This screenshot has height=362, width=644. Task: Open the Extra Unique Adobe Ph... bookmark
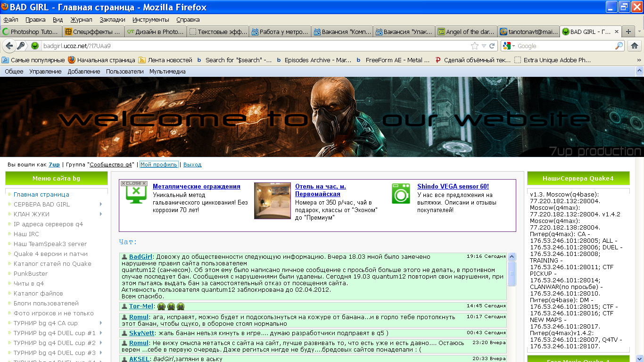click(553, 60)
